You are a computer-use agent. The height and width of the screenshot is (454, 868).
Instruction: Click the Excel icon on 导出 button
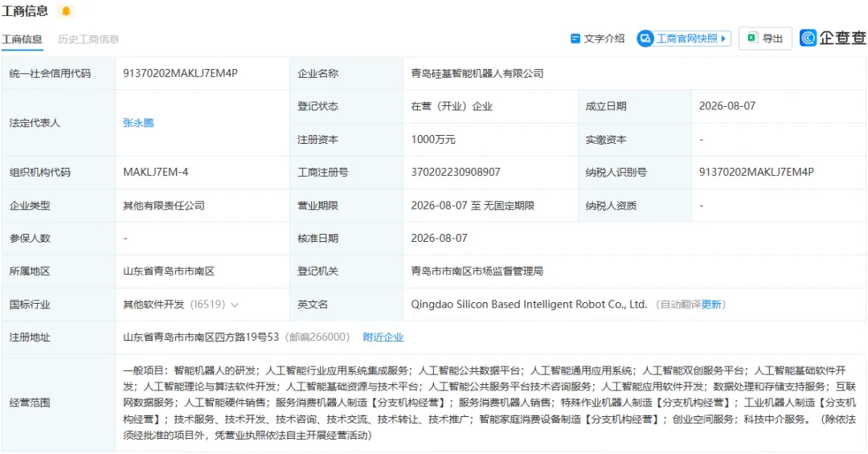[752, 38]
